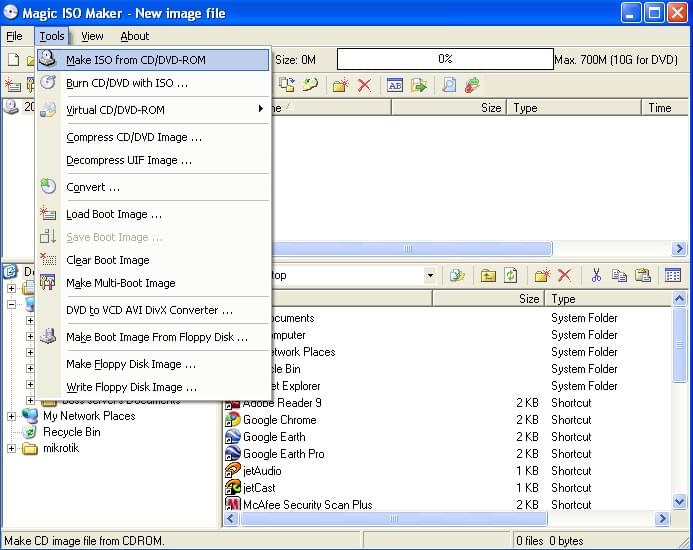This screenshot has height=550, width=693.
Task: Choose Make ISO from CD/DVD-ROM
Action: point(135,60)
